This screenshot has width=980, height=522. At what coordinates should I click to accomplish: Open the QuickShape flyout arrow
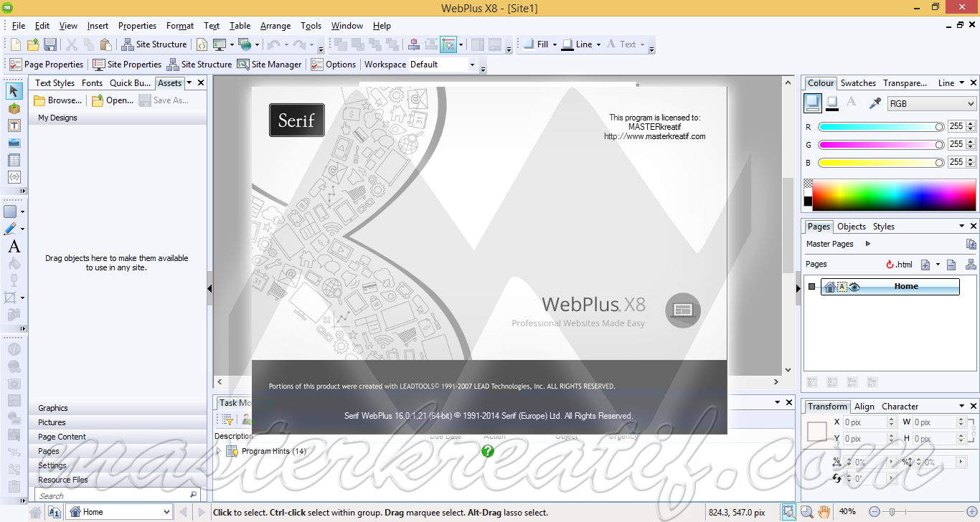point(22,212)
